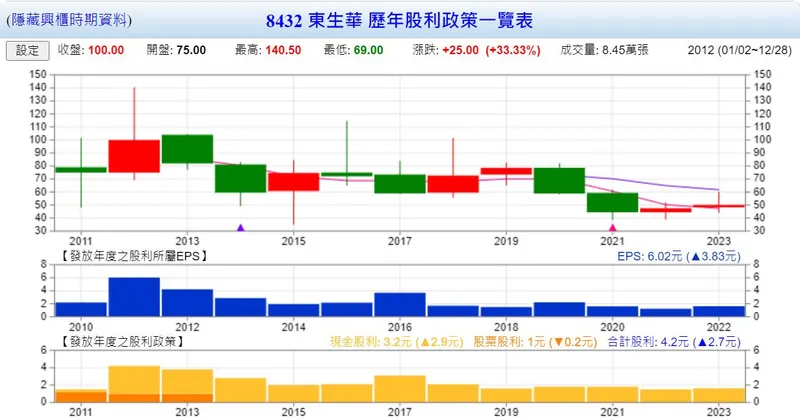
Task: Select the blue EPS bar above 2016
Action: pyautogui.click(x=400, y=305)
